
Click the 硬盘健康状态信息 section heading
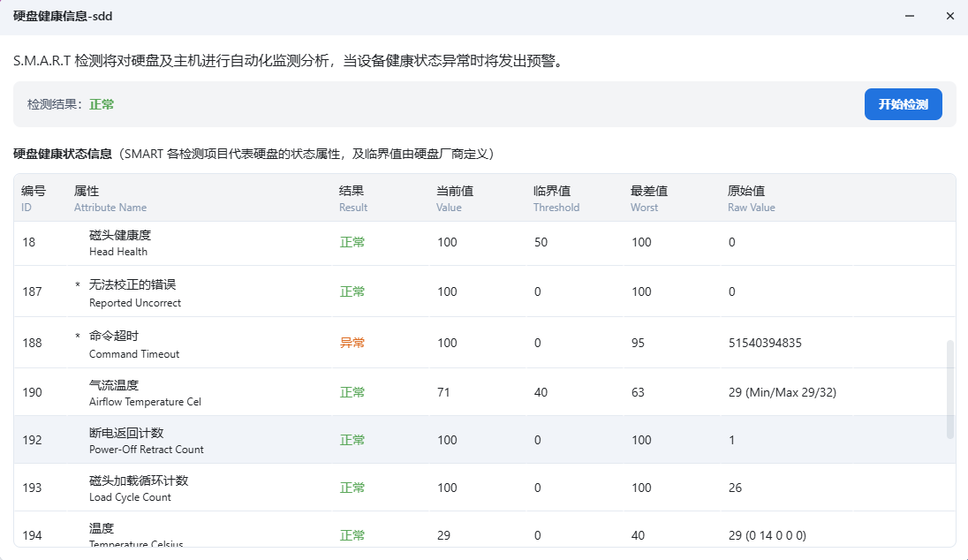63,154
